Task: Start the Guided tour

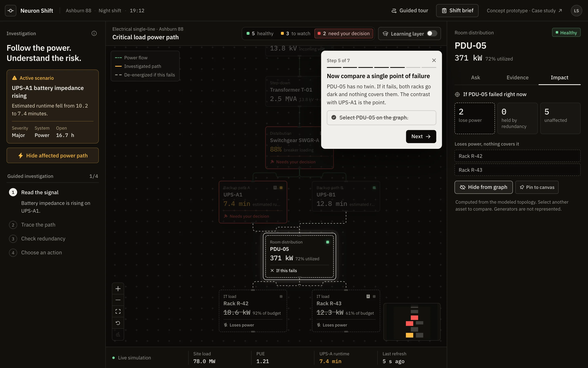Action: (x=409, y=10)
